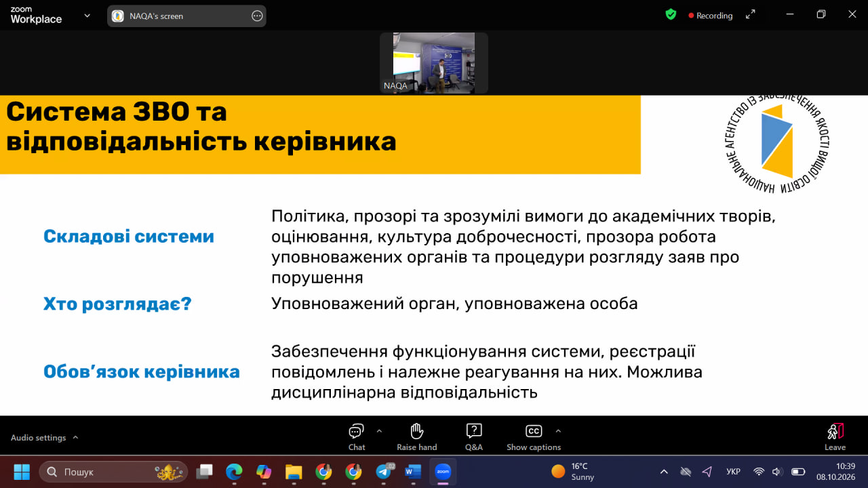Image resolution: width=868 pixels, height=488 pixels.
Task: Expand Chat options chevron
Action: click(379, 430)
